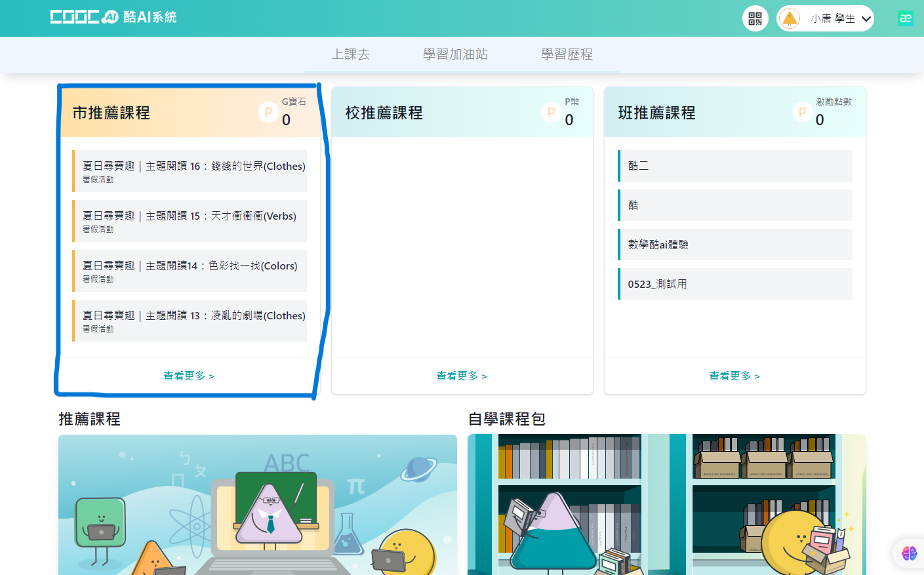The image size is (924, 575).
Task: Open the brain AI assistant floating icon
Action: (x=910, y=553)
